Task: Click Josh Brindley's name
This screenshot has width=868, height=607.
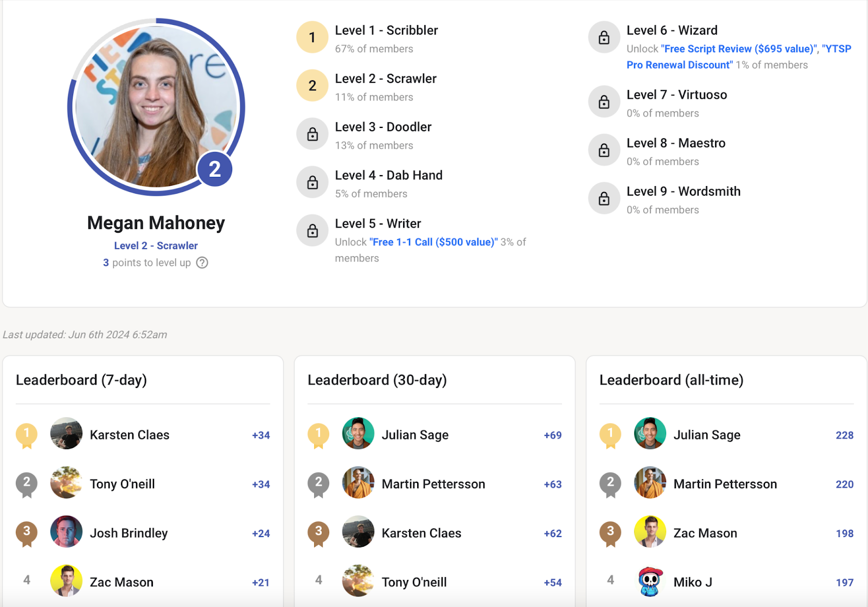Action: tap(129, 533)
